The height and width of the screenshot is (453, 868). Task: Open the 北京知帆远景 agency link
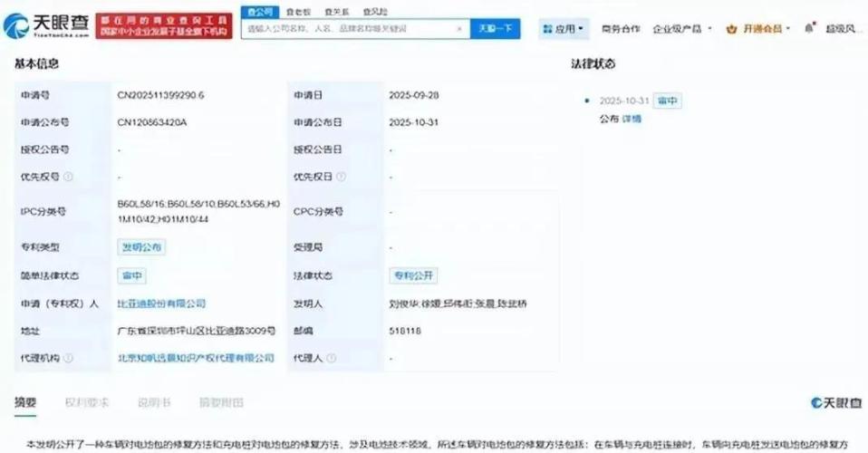[196, 358]
